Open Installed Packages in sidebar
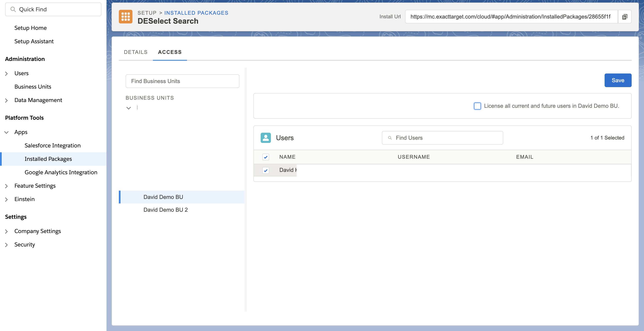Screen dimensions: 644x331 (48, 159)
